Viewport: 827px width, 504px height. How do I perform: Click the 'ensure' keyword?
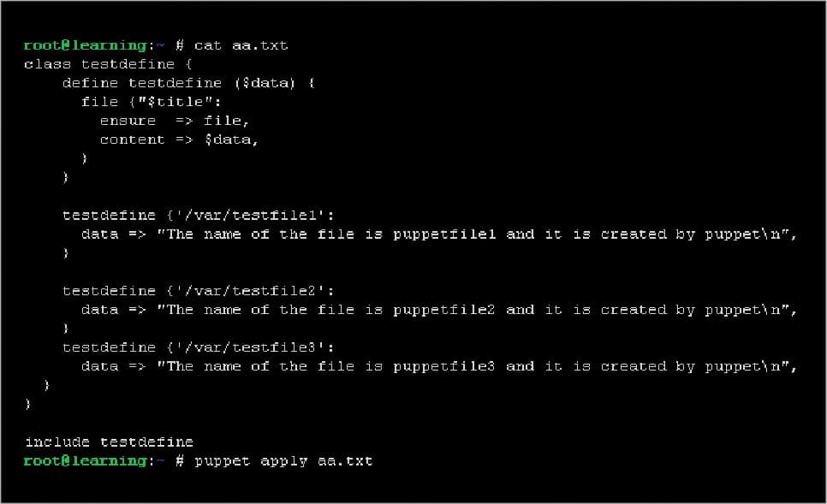tap(128, 121)
